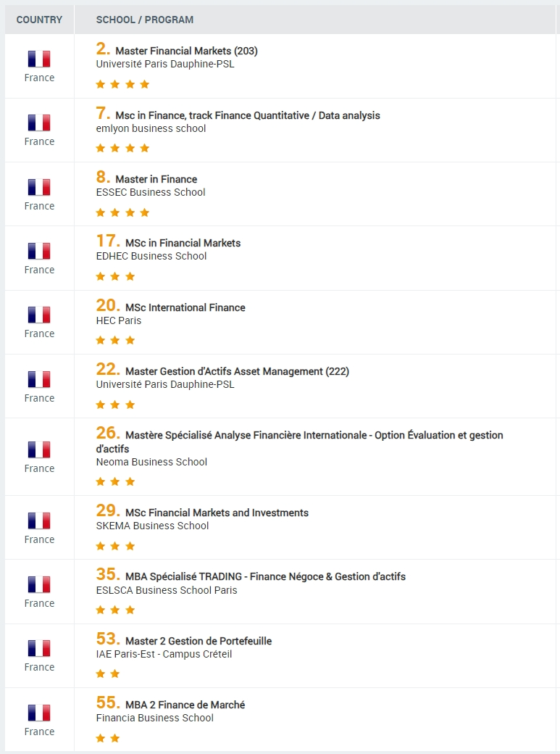The image size is (560, 754).
Task: Open Msc in Finance Quantitative / Data analysis
Action: point(248,115)
